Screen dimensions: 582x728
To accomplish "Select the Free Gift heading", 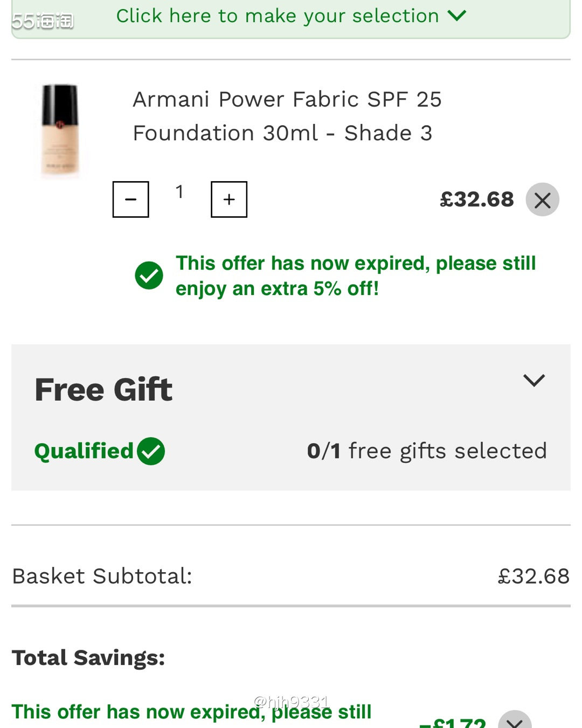I will [x=103, y=389].
